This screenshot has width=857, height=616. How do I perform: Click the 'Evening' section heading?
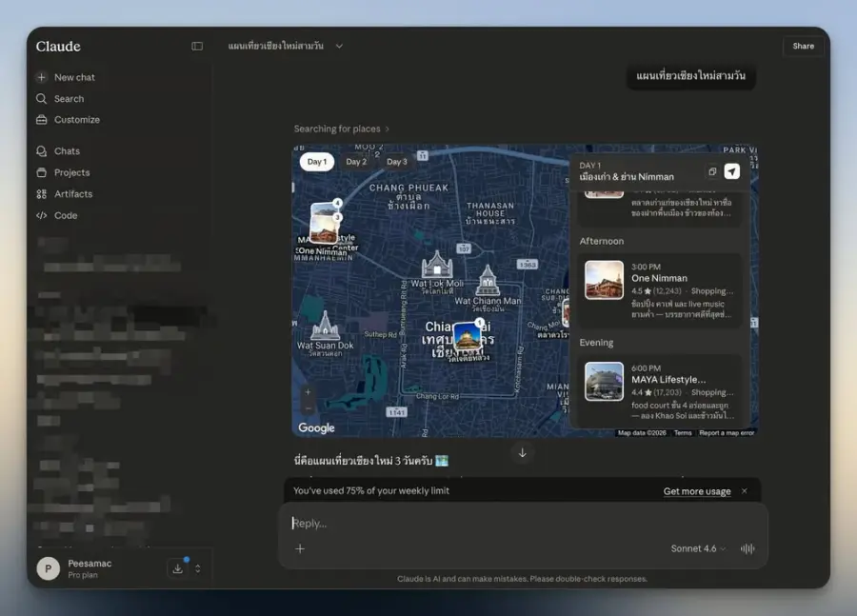click(596, 343)
